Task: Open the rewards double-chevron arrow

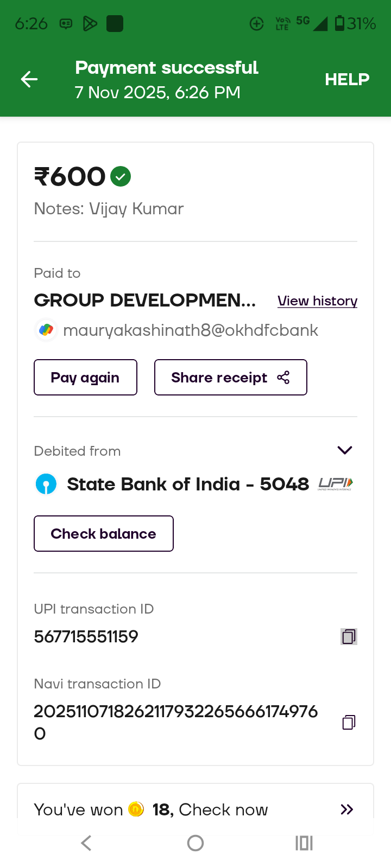Action: tap(346, 809)
